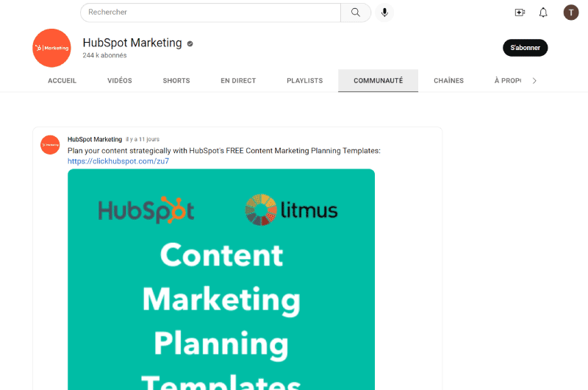Follow the clickhubspot.com/zu7 link
588x390 pixels.
click(118, 161)
